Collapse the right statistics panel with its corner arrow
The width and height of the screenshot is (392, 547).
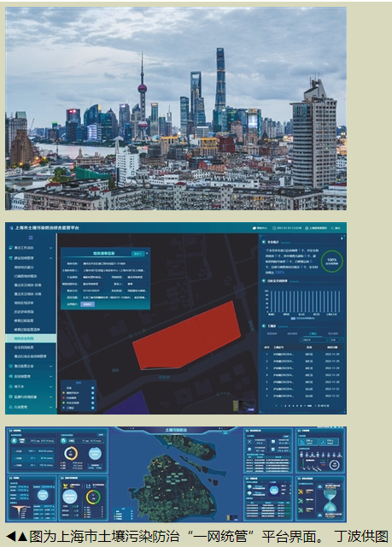click(342, 238)
